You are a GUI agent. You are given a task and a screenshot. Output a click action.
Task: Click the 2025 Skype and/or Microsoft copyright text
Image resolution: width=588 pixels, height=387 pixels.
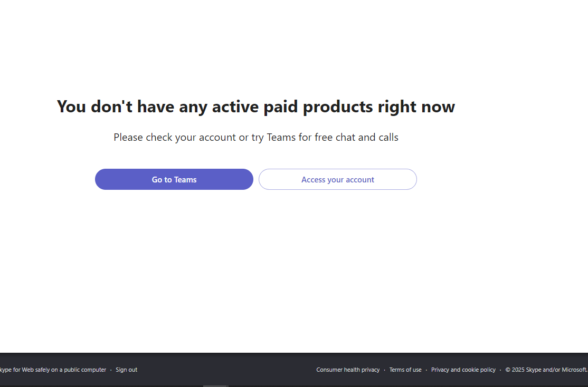546,370
